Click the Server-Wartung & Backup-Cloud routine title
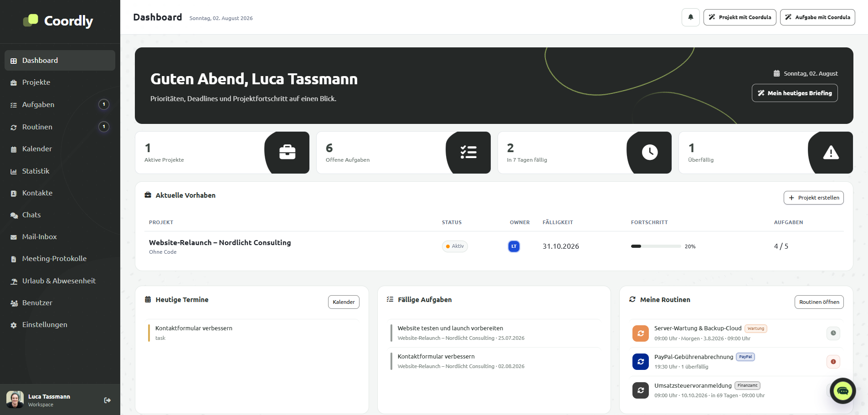This screenshot has width=868, height=415. click(698, 328)
